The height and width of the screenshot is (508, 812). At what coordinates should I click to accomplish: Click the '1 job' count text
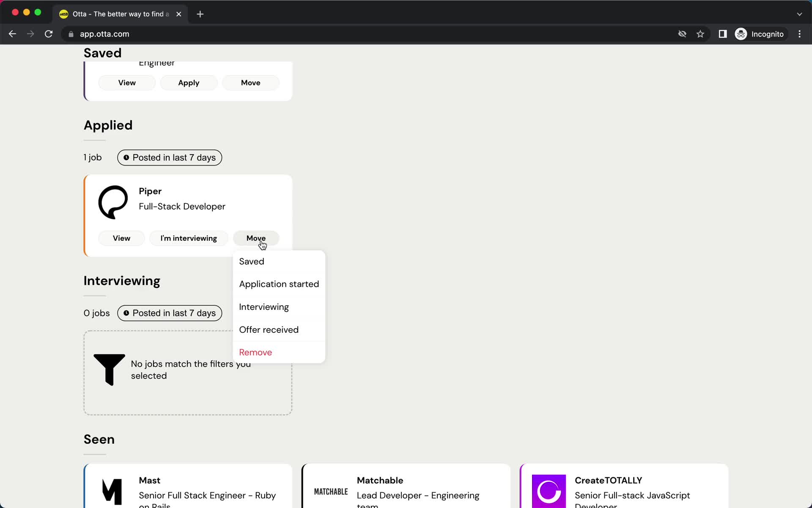(93, 157)
